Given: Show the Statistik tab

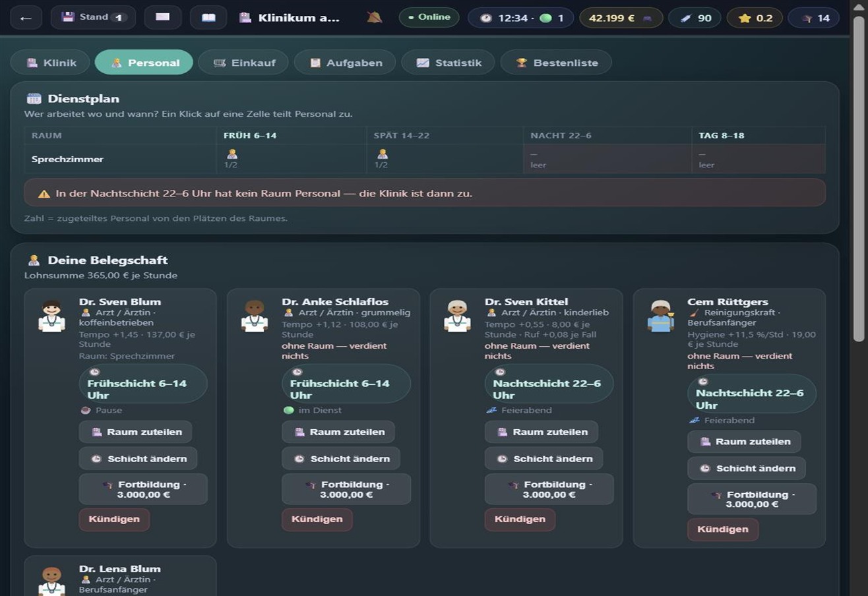Looking at the screenshot, I should [448, 63].
